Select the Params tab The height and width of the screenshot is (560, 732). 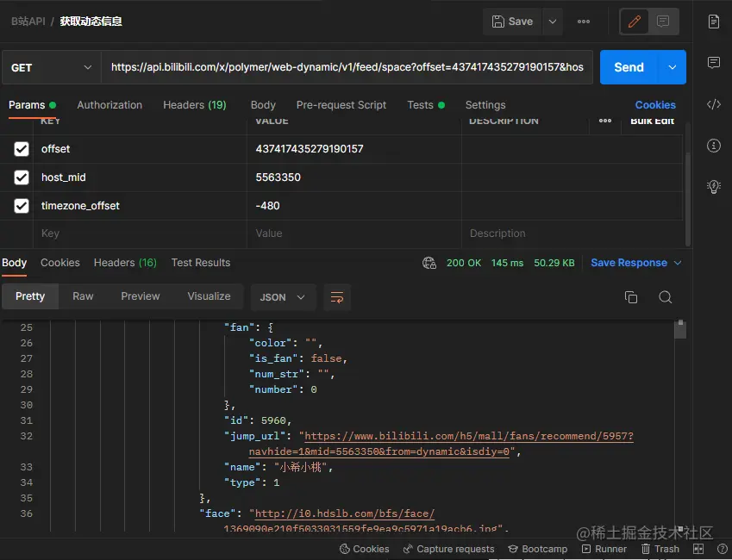pyautogui.click(x=32, y=105)
